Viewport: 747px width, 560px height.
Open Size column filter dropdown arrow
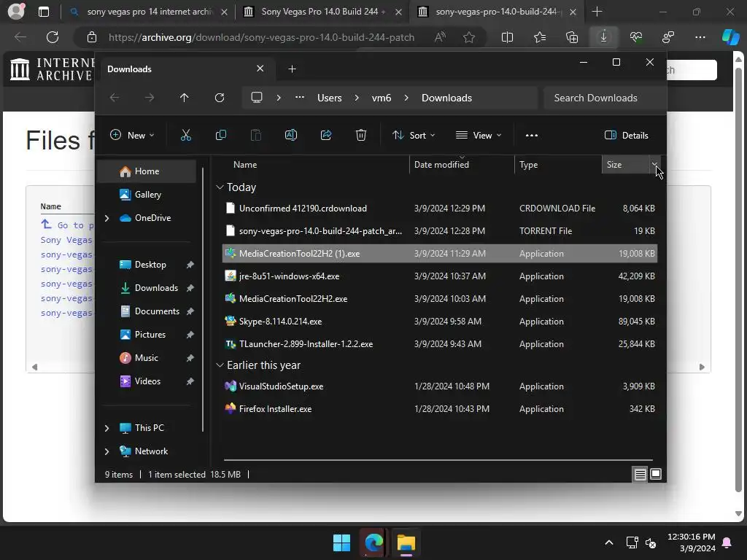(x=654, y=165)
